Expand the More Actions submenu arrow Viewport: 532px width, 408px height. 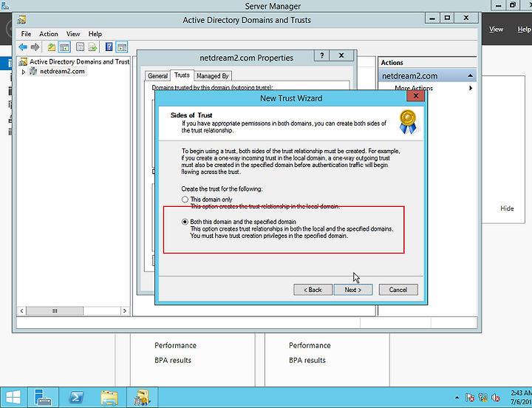(x=471, y=88)
